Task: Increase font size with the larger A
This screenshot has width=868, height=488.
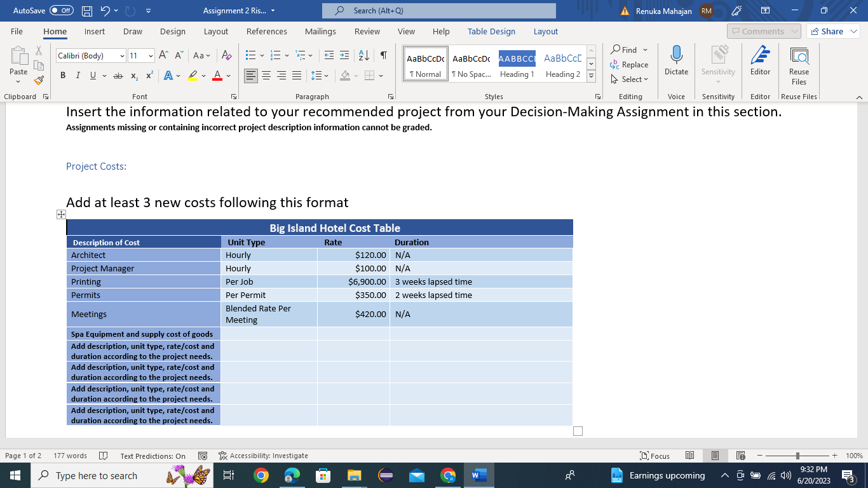Action: coord(163,55)
